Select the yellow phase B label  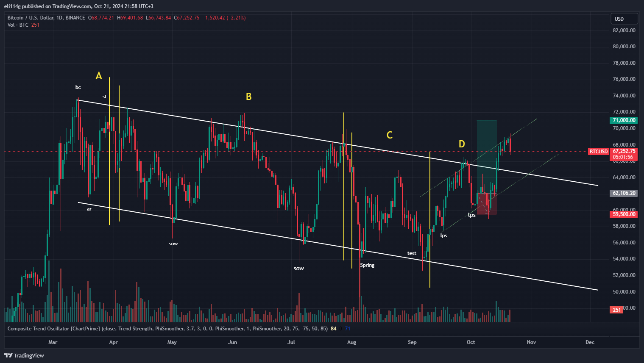coord(249,97)
